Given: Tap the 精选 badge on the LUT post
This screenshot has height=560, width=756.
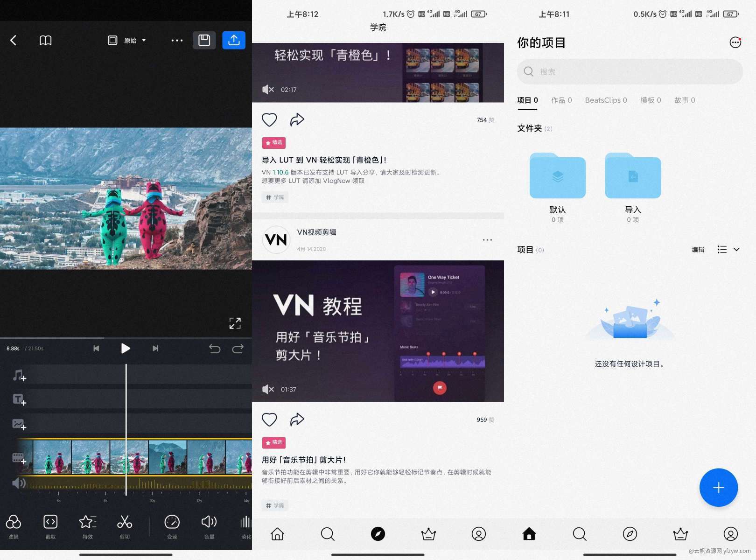Looking at the screenshot, I should (274, 143).
